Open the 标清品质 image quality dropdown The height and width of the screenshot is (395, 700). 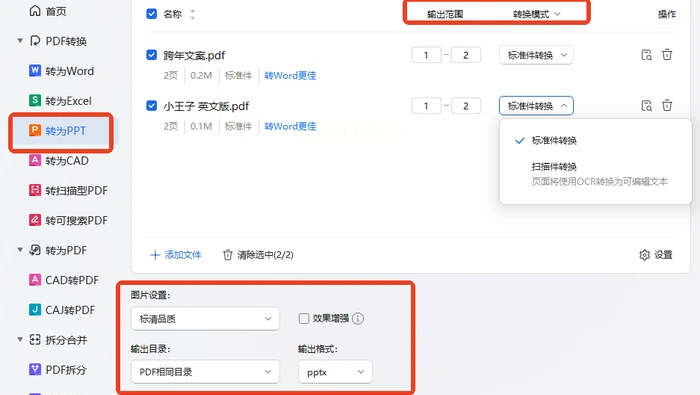(205, 319)
